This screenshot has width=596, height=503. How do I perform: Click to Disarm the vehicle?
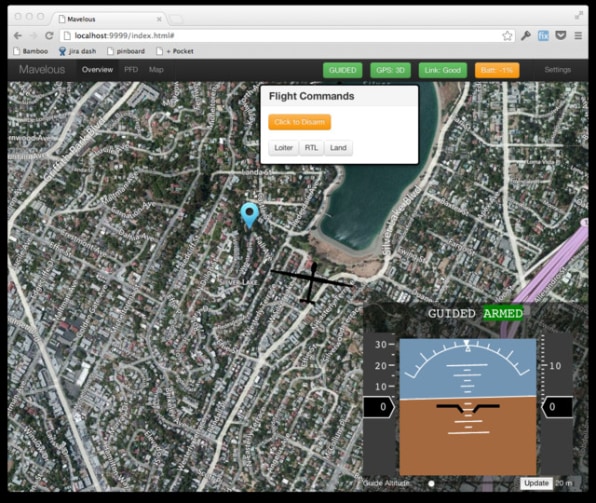point(300,122)
